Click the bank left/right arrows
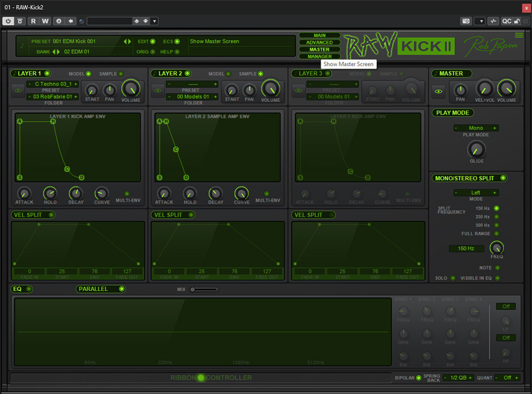The width and height of the screenshot is (532, 394). click(56, 52)
